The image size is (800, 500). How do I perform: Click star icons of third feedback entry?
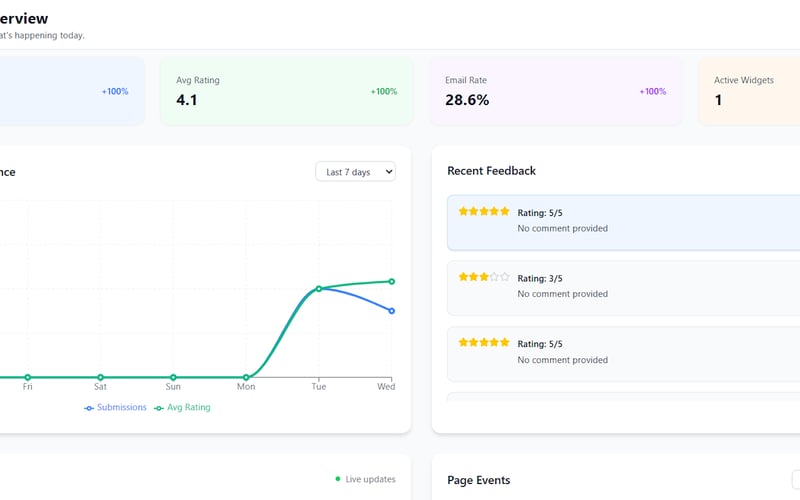[484, 342]
